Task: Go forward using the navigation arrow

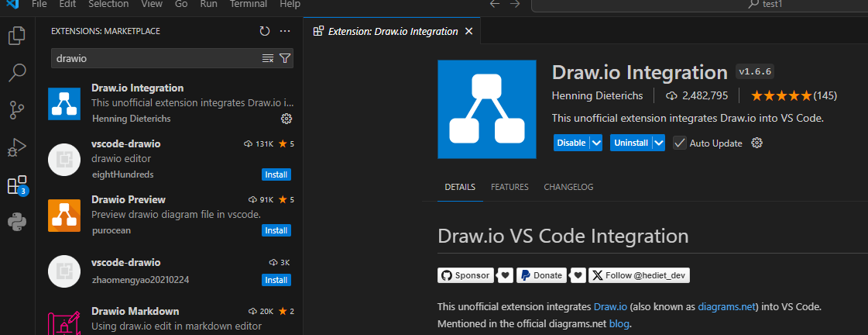Action: tap(515, 4)
